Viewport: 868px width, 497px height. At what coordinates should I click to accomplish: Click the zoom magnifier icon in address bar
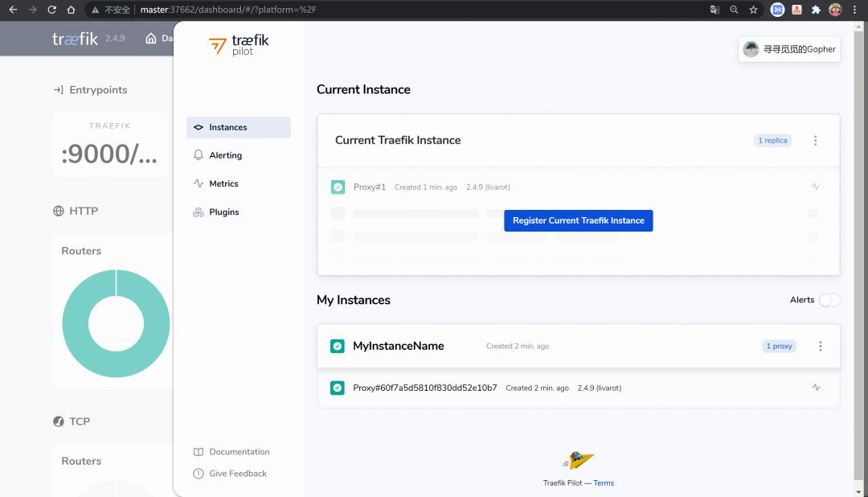(734, 10)
